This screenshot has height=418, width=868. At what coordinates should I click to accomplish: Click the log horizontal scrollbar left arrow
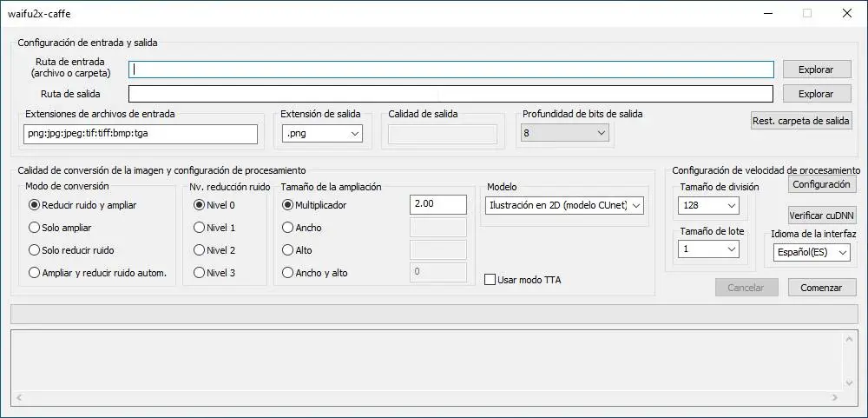19,397
